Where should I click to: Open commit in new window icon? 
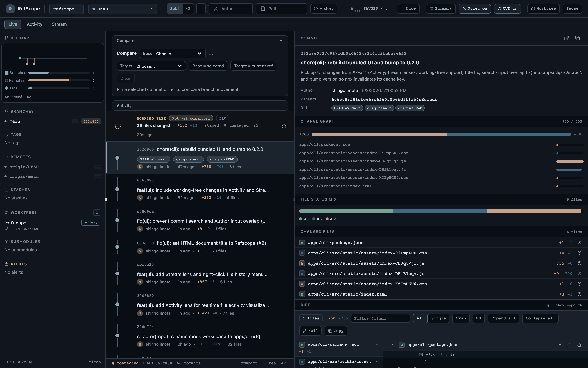(x=566, y=38)
